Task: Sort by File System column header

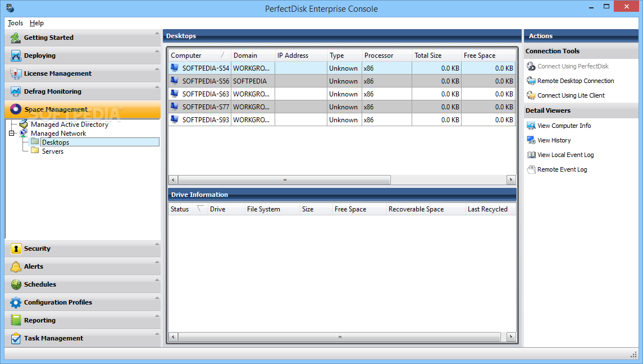Action: pos(272,209)
